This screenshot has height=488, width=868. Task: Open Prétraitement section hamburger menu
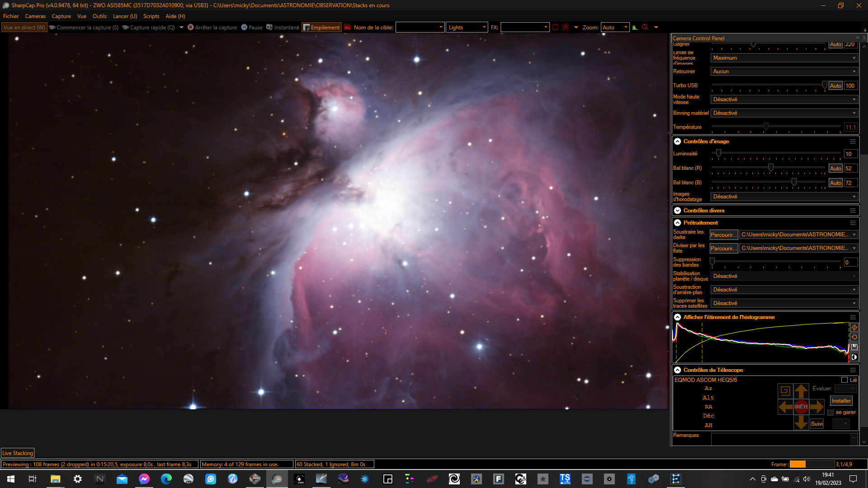click(853, 223)
